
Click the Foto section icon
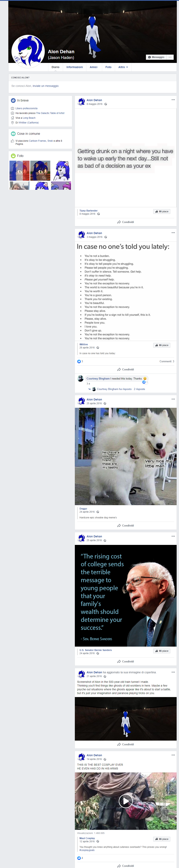click(x=13, y=156)
